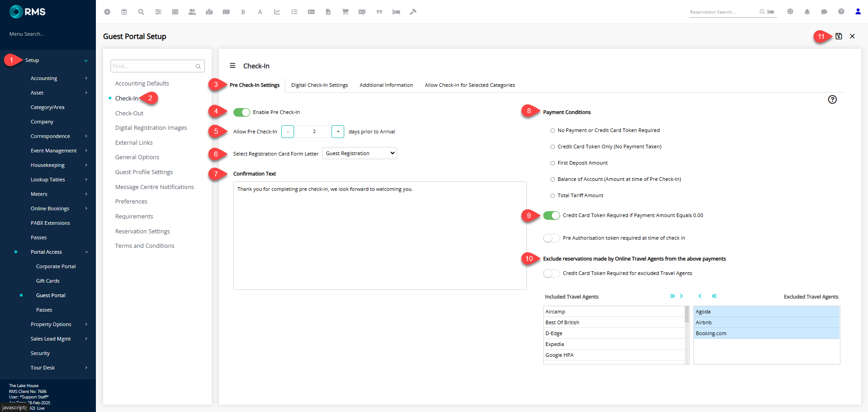The width and height of the screenshot is (868, 412).
Task: Toggle Enable Pre Check-In switch
Action: pyautogui.click(x=242, y=112)
